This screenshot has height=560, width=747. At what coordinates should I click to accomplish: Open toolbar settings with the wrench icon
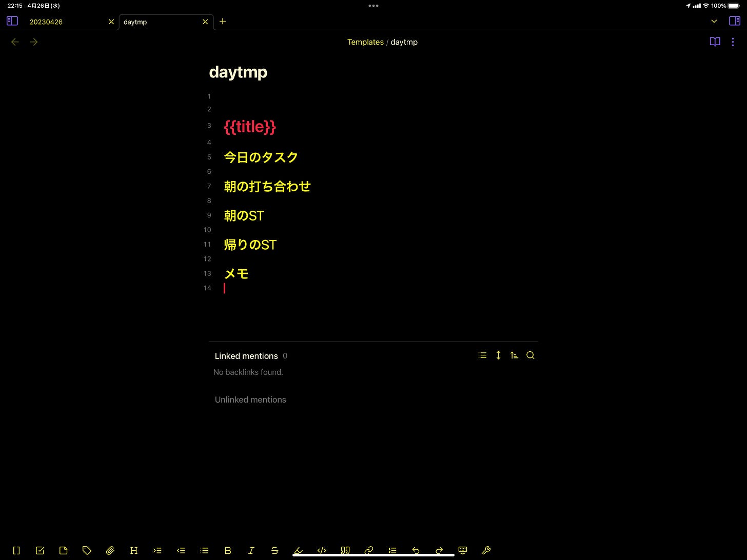486,550
